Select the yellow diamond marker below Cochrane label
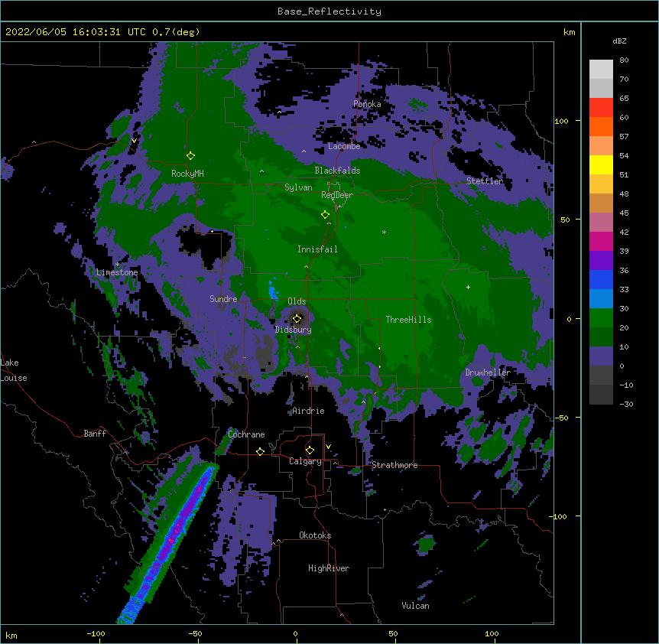659x644 pixels. click(260, 452)
